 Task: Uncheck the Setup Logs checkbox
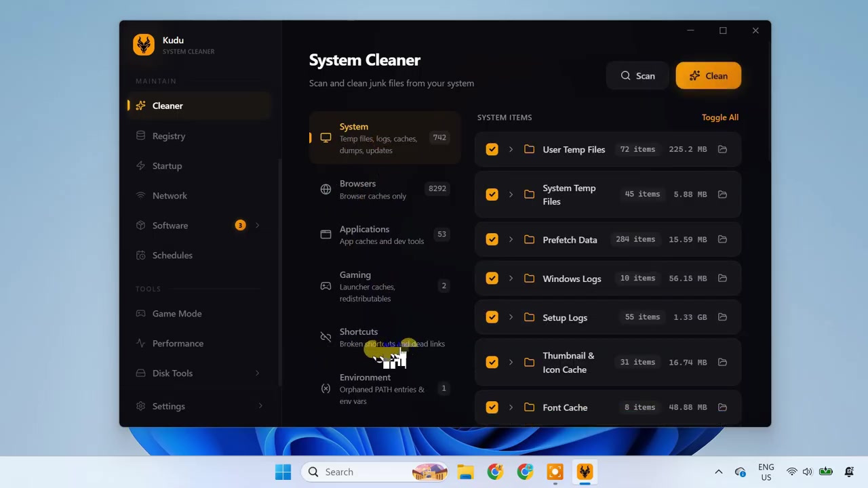pos(492,317)
